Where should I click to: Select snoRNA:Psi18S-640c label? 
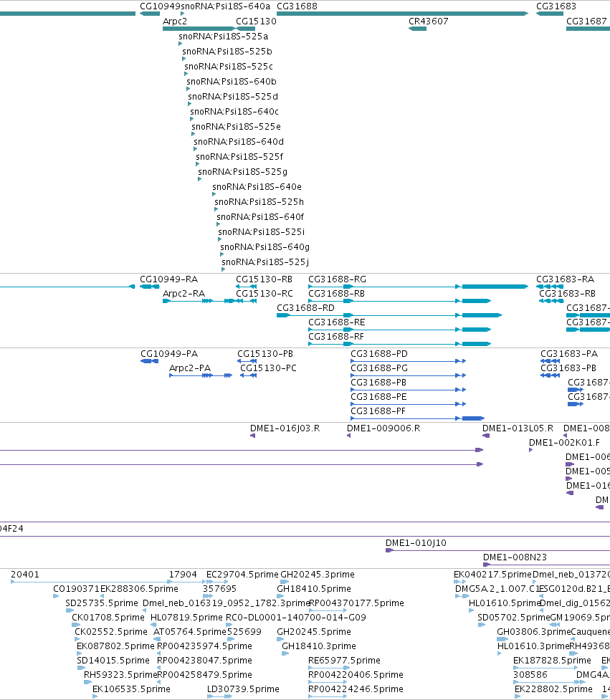click(234, 112)
